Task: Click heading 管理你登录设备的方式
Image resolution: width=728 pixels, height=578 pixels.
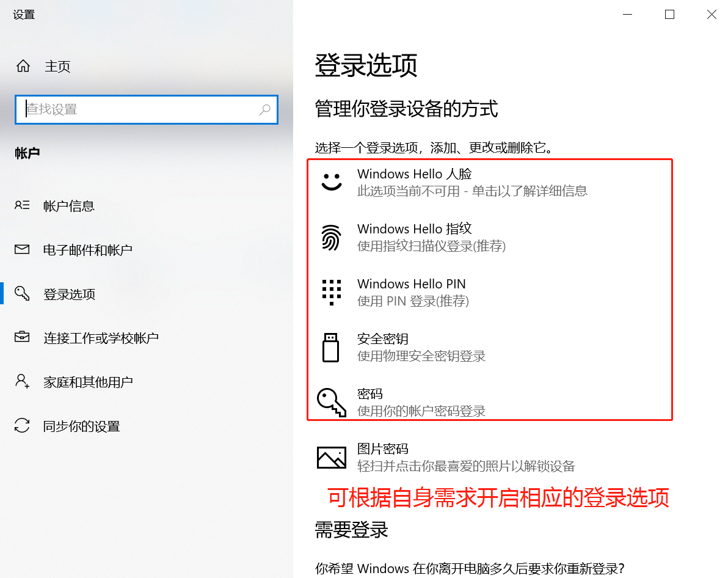Action: 406,109
